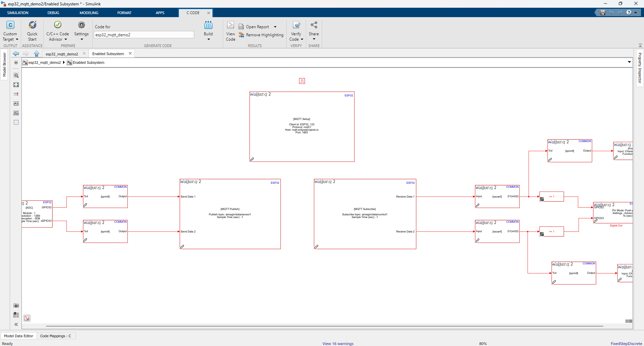Insert an image with the palette icon
Viewport: 644px width, 346px height.
[16, 113]
